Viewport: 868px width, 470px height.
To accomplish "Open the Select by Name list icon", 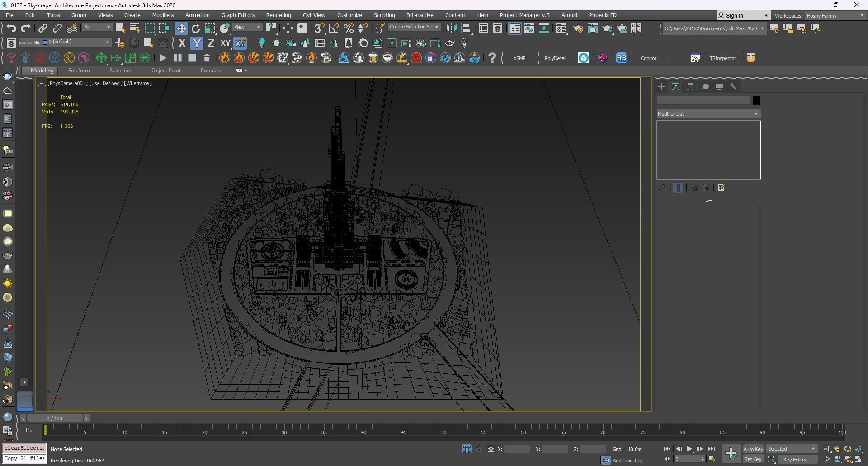I will pos(135,28).
